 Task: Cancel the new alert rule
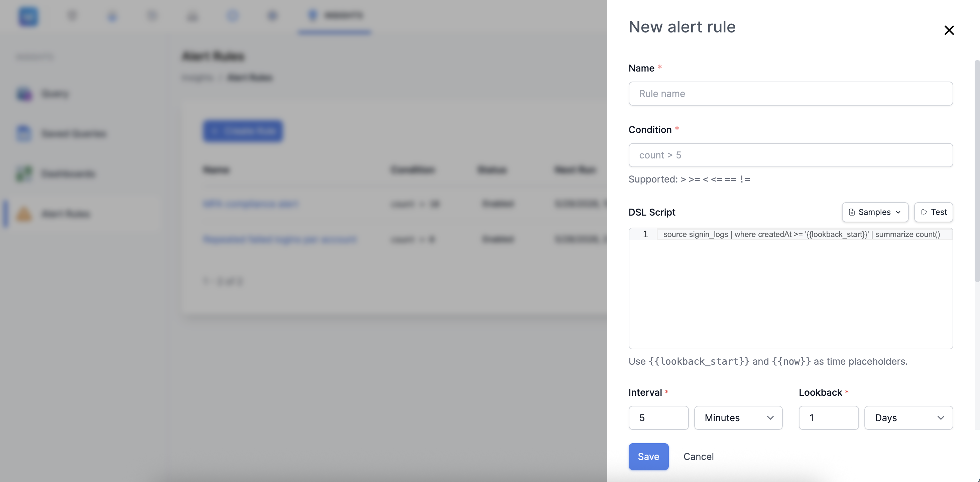click(699, 457)
